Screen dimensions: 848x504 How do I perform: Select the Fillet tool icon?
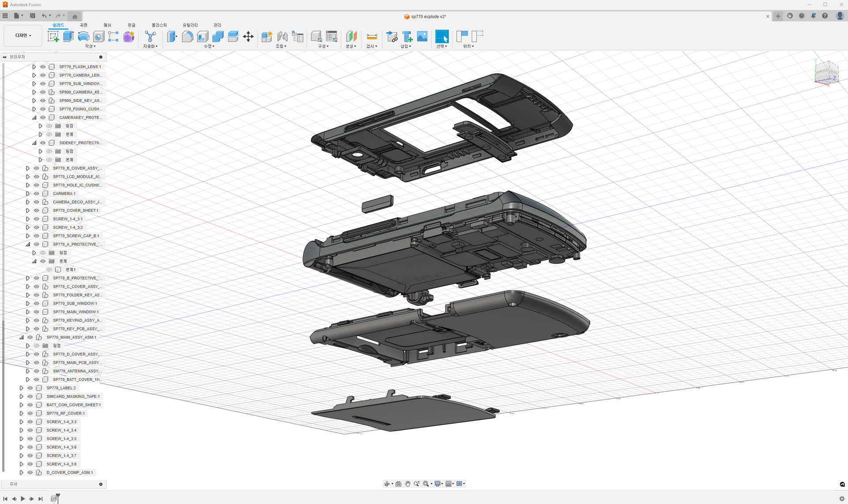[187, 36]
